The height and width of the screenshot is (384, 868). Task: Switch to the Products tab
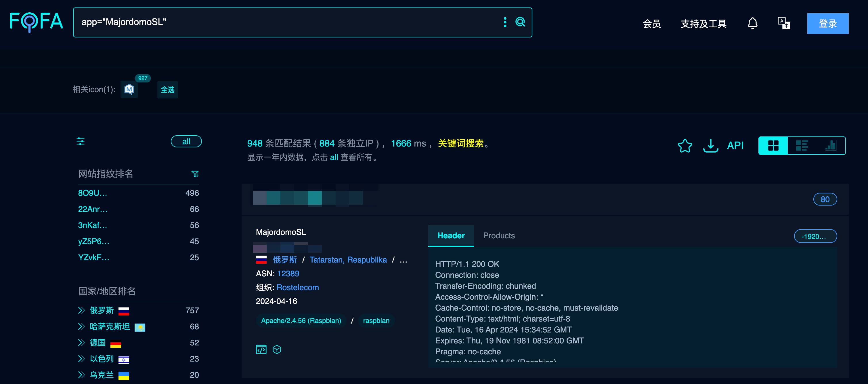click(x=499, y=236)
